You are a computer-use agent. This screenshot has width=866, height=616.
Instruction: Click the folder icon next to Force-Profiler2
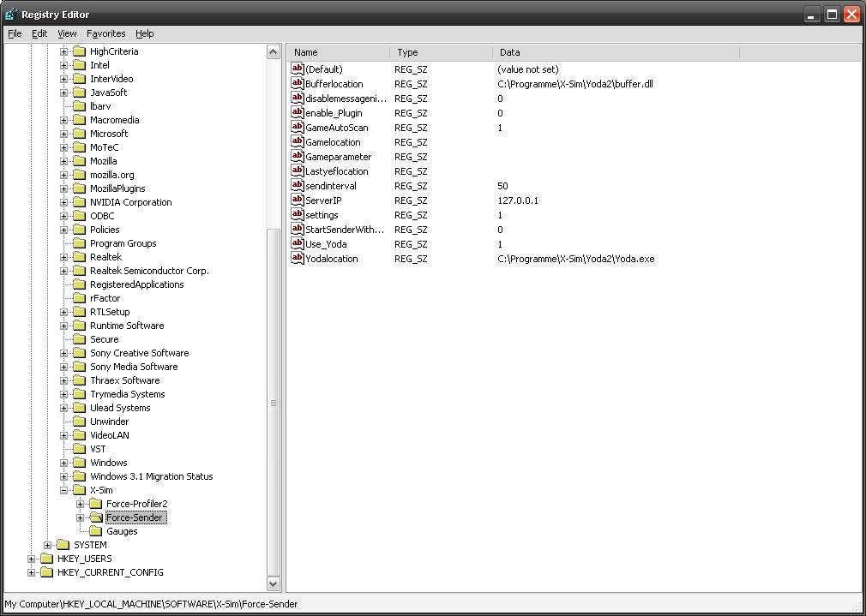pos(96,504)
